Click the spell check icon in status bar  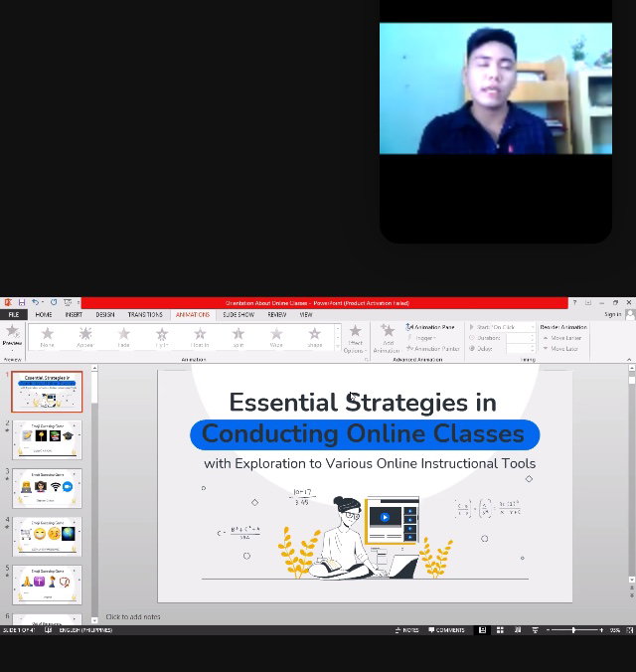(48, 630)
